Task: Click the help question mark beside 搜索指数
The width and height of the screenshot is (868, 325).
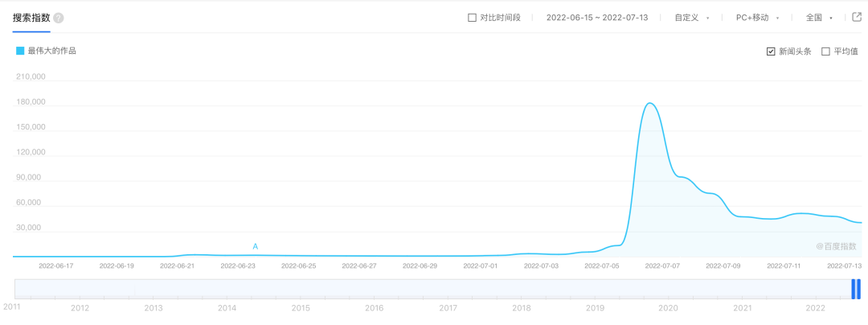Action: coord(59,18)
